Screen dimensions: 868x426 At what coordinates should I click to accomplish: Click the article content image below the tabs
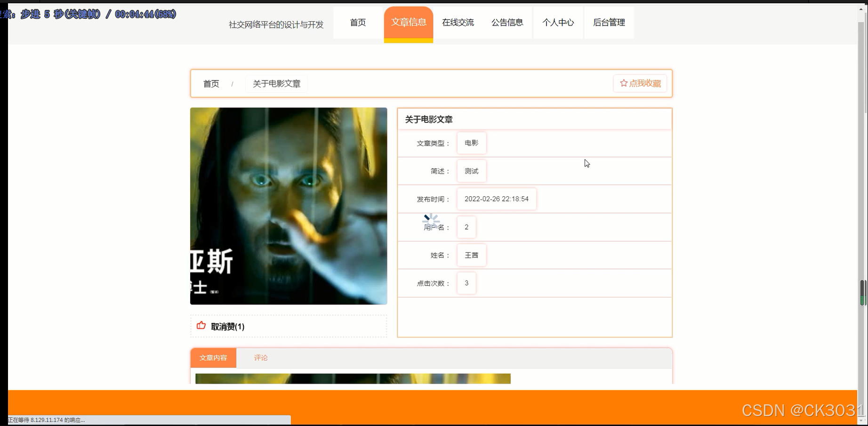pos(353,378)
